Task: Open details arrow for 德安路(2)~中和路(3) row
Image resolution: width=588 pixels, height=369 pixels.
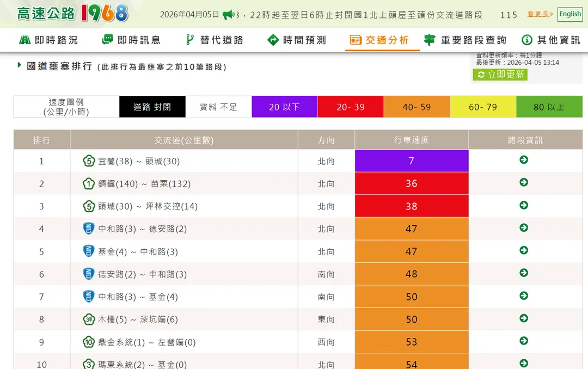Action: point(524,273)
